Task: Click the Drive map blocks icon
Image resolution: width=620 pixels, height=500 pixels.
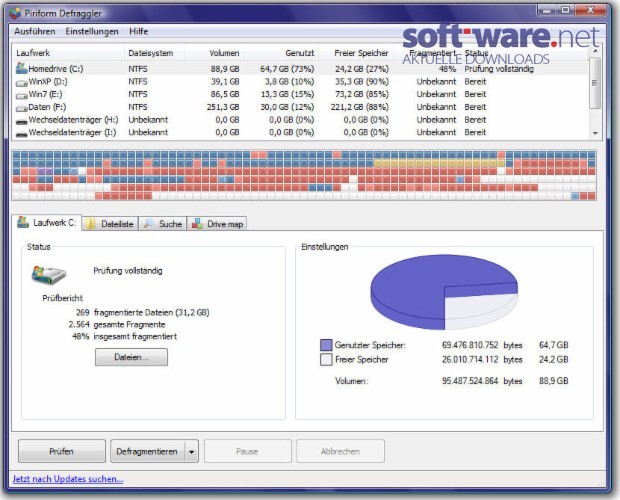Action: point(197,224)
